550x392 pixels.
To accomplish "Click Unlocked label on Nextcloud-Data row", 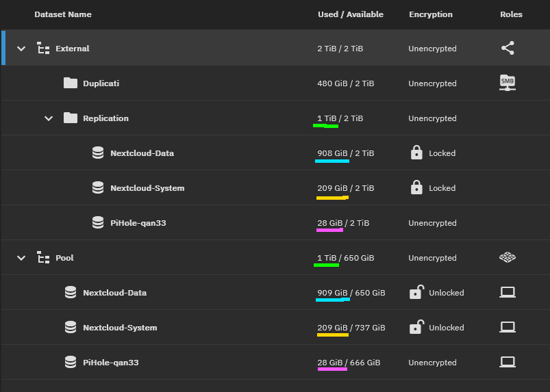I will pos(446,293).
